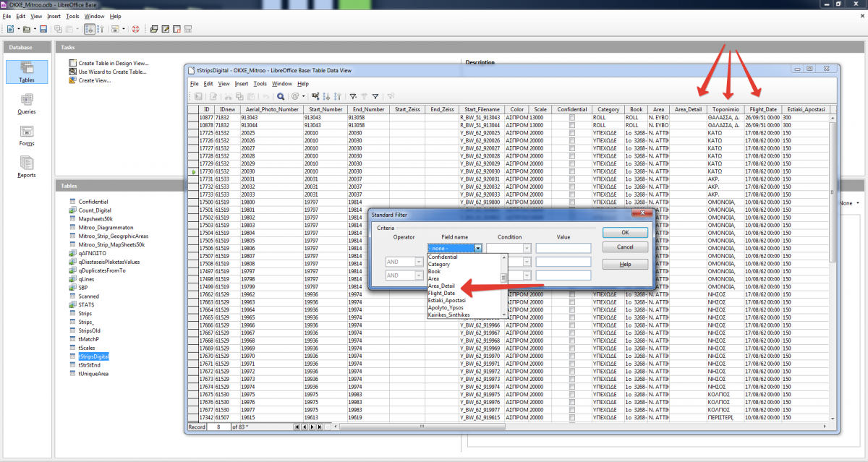The image size is (868, 462).
Task: Click the Record number field showing 8
Action: click(x=219, y=427)
